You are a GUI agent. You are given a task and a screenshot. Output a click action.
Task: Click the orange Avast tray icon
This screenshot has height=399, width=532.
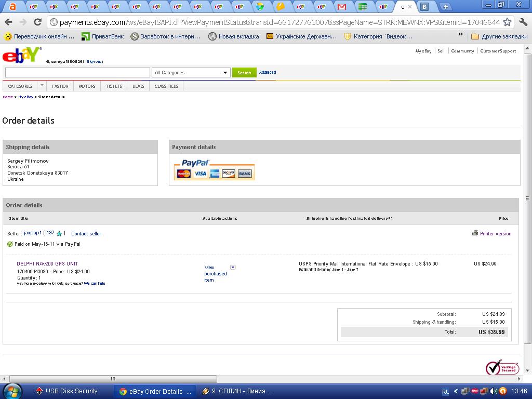tap(503, 391)
